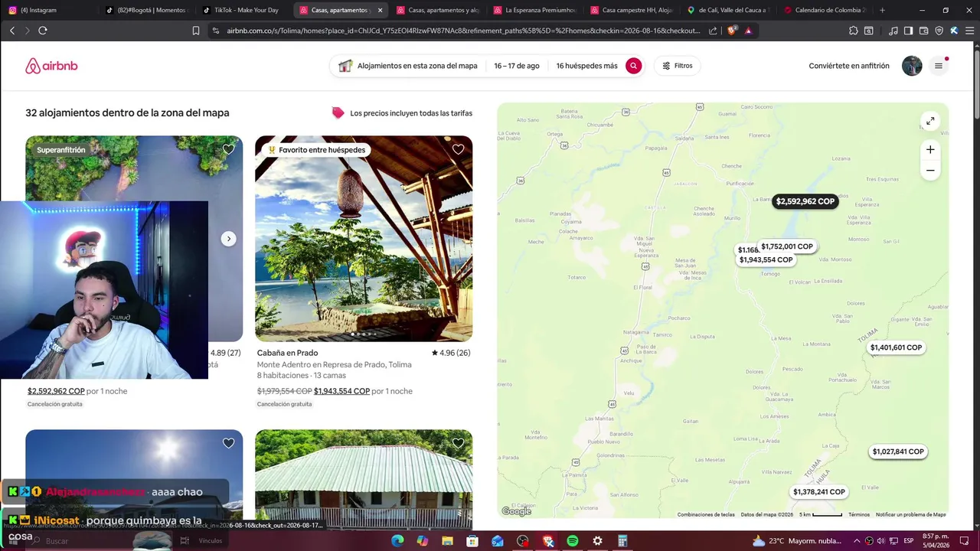Switch to Calendario de Colombia tab
Image resolution: width=980 pixels, height=551 pixels.
[x=825, y=10]
